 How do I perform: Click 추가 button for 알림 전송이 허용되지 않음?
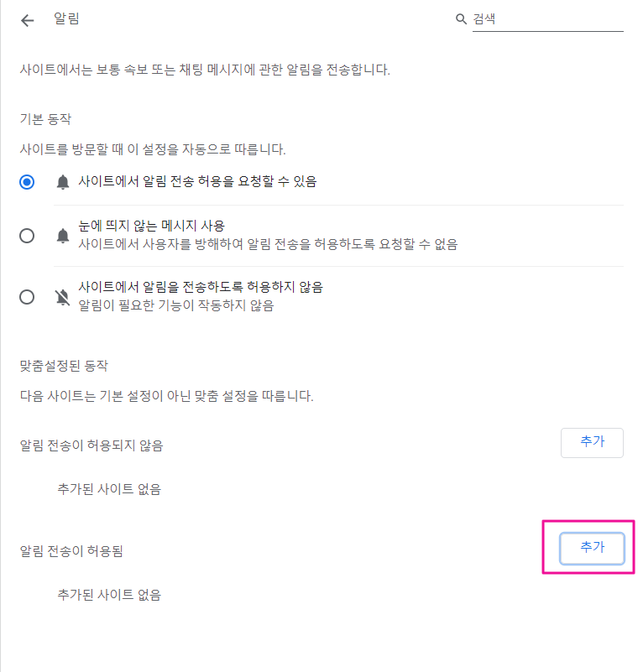tap(592, 442)
